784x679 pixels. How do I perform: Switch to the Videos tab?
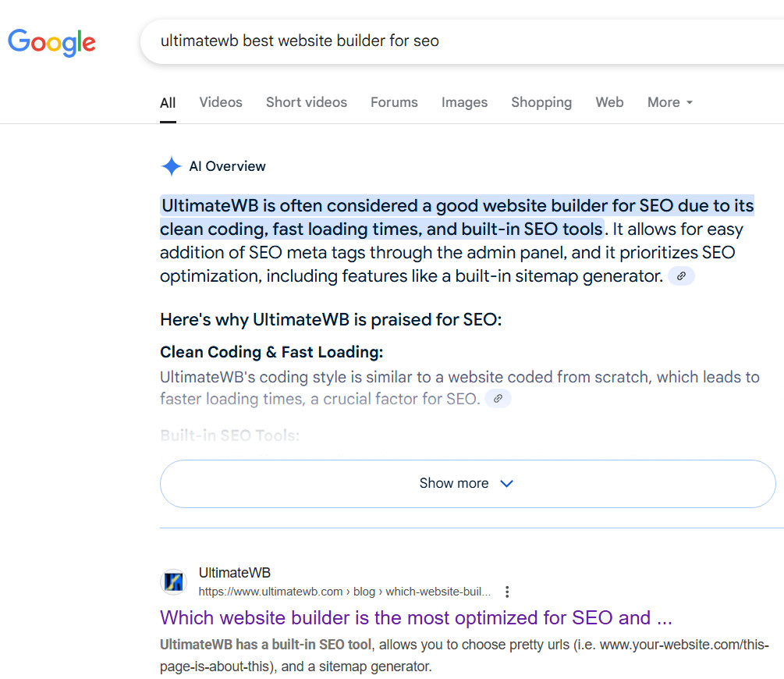[221, 102]
